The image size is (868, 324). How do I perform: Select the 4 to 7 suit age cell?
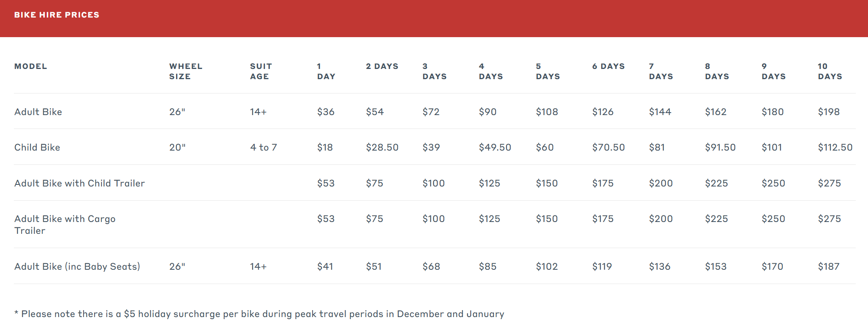[263, 147]
